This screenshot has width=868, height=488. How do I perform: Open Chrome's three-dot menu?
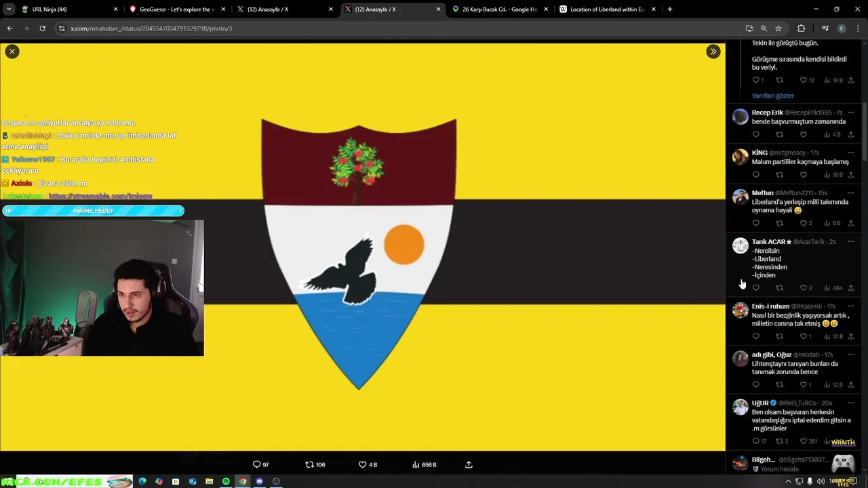pos(859,28)
